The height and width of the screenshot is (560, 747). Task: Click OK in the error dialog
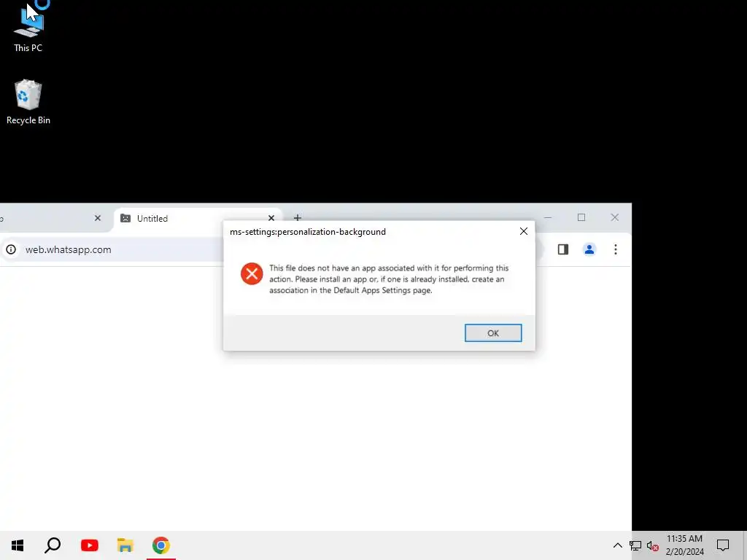tap(493, 332)
